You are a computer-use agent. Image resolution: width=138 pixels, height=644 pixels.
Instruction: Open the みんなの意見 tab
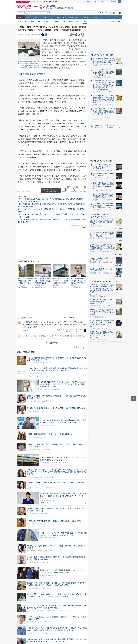pos(73,17)
